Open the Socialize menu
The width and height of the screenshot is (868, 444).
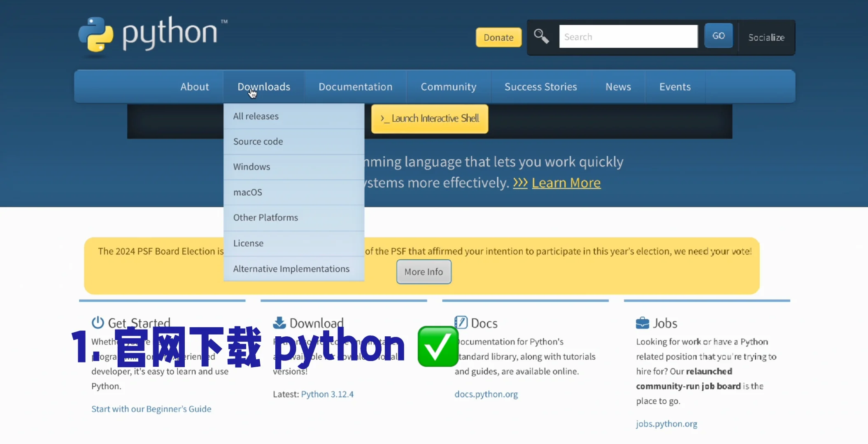[766, 37]
